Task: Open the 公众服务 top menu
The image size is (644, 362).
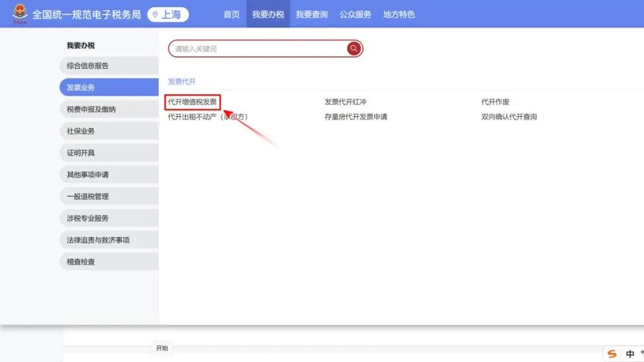Action: click(x=355, y=15)
